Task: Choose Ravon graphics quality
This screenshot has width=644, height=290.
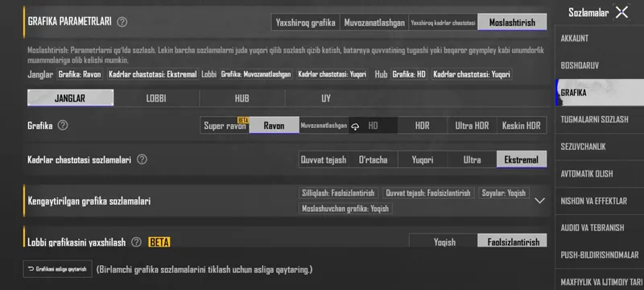Action: [x=274, y=126]
